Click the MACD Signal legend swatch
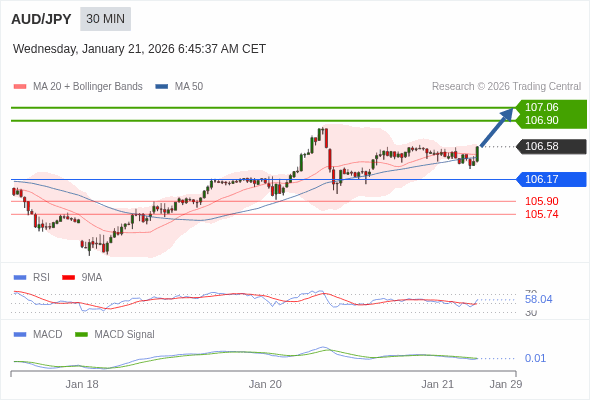 point(81,335)
